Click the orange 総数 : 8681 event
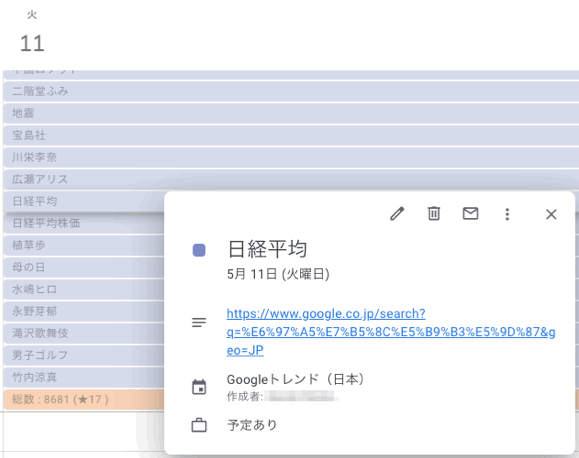The image size is (579, 458). tap(84, 399)
